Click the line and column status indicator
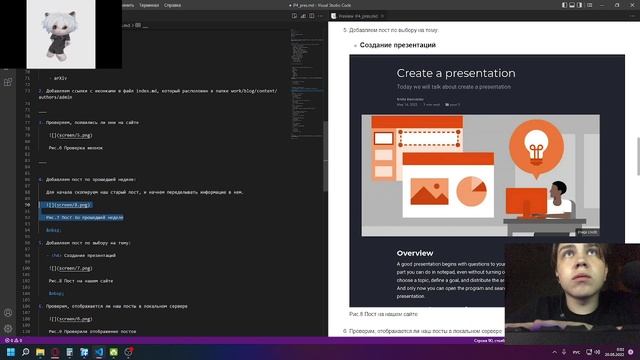The height and width of the screenshot is (360, 640). point(489,340)
